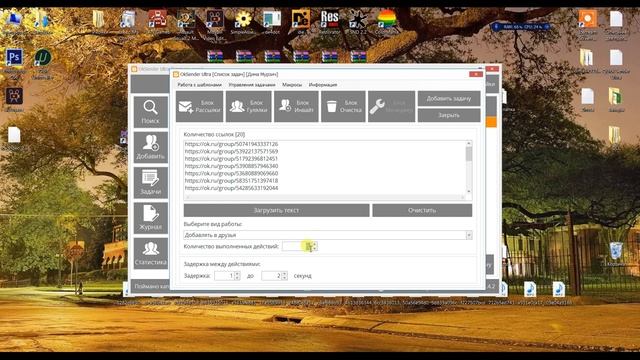Launch uTorrent desktop shortcut
This screenshot has width=640, height=360.
(43, 58)
